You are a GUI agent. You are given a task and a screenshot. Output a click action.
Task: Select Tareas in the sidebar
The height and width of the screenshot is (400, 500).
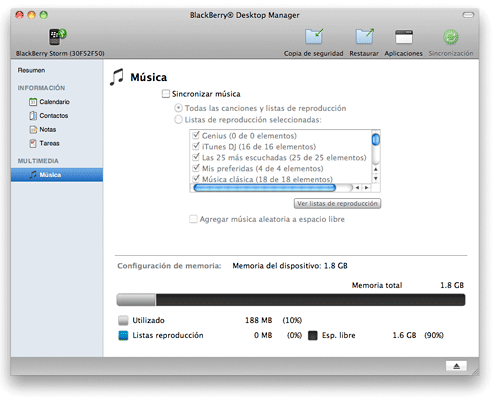(49, 143)
